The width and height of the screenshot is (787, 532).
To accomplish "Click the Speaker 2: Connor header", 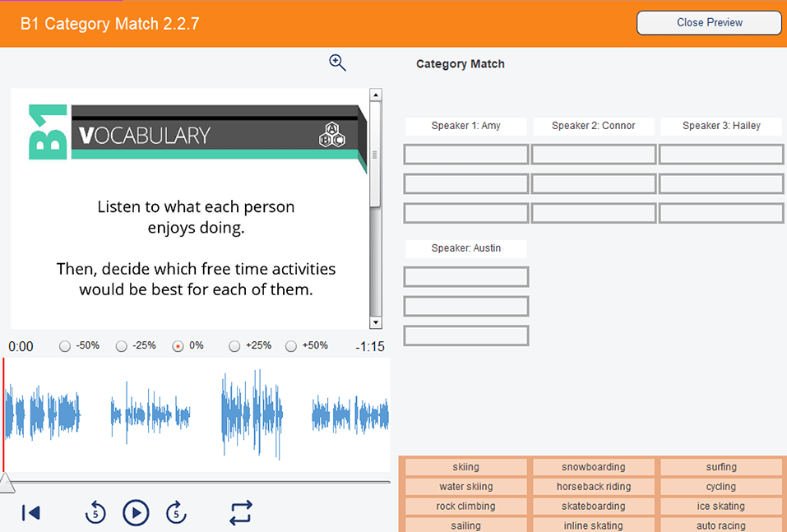I will click(x=593, y=126).
